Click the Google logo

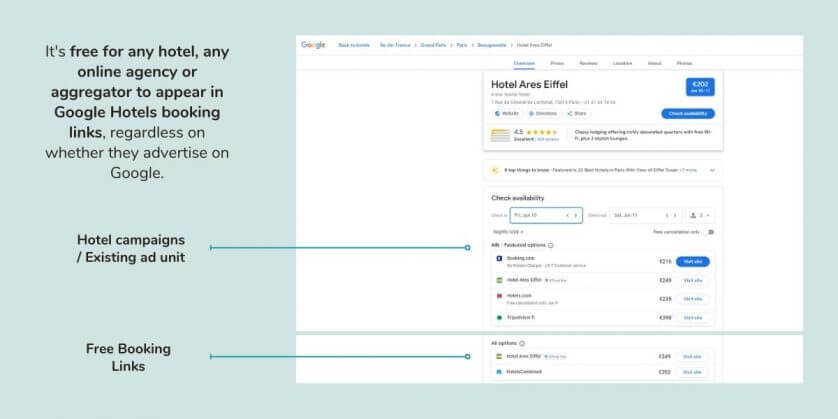[x=313, y=45]
